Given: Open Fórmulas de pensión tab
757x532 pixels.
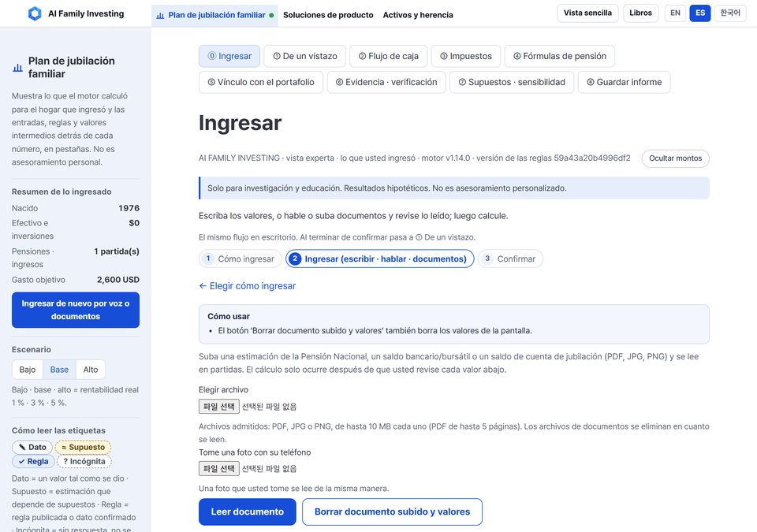Looking at the screenshot, I should coord(560,56).
